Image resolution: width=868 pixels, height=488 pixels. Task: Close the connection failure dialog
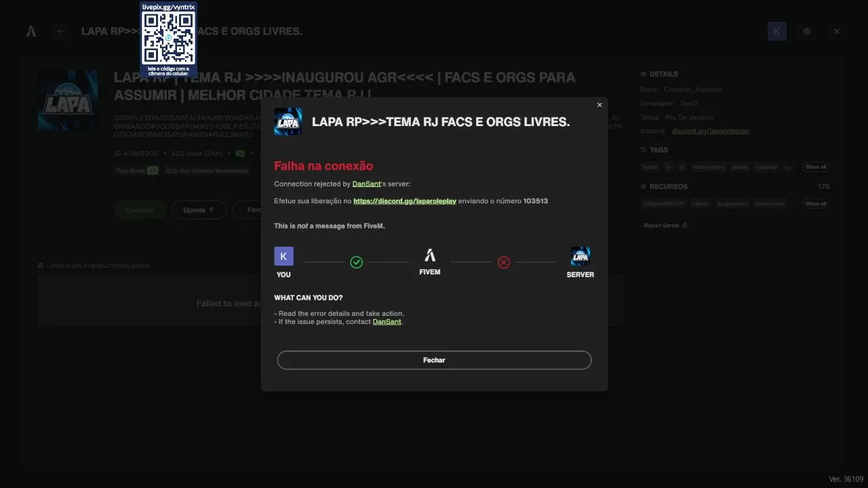(599, 105)
